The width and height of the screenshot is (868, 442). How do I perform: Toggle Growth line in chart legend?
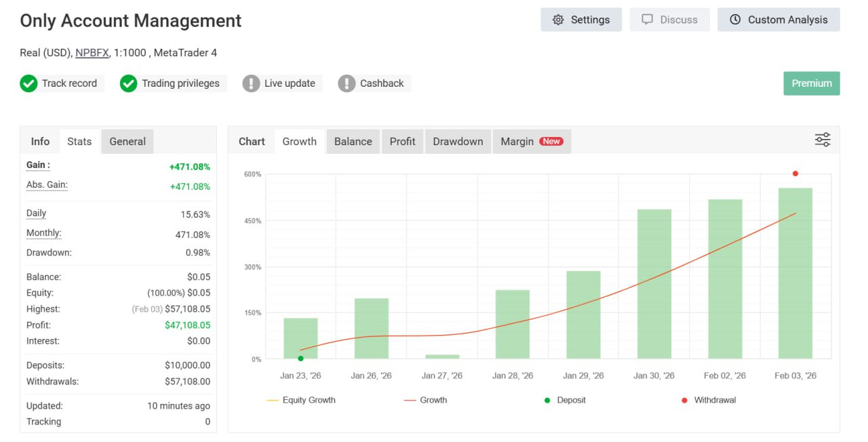(x=425, y=400)
